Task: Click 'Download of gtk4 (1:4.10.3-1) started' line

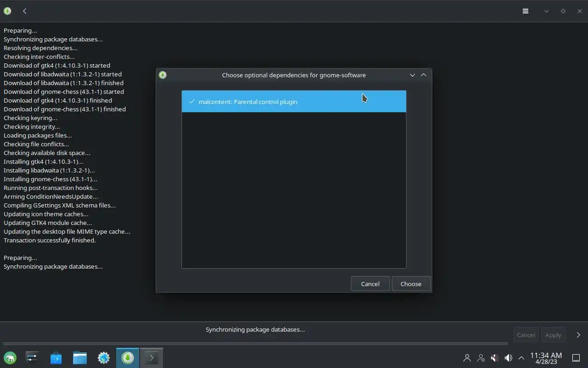Action: (x=57, y=65)
